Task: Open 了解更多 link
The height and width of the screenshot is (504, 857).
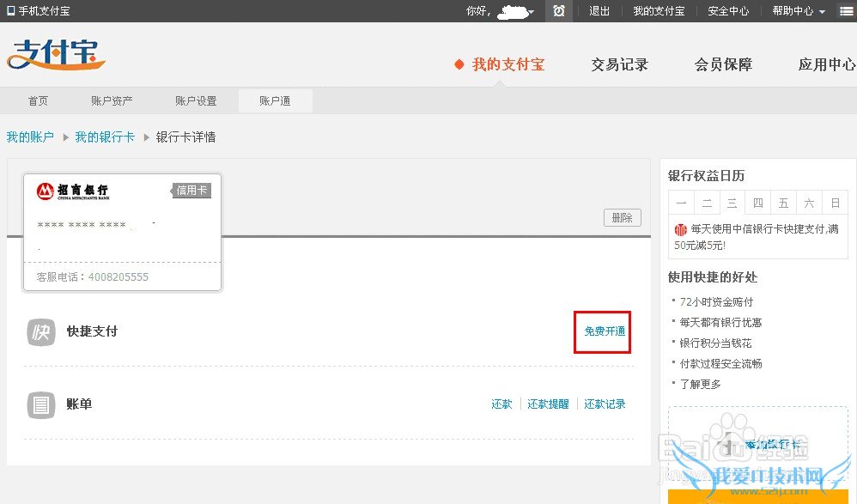Action: coord(700,385)
